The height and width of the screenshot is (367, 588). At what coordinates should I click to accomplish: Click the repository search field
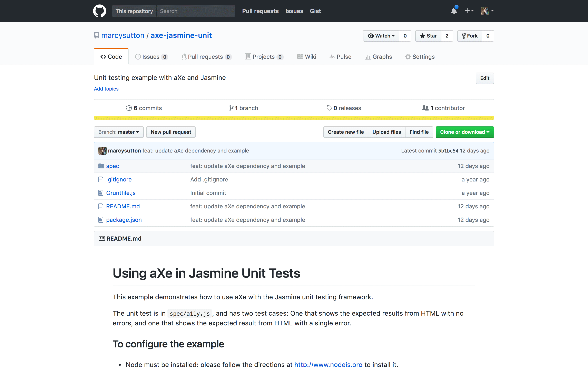[x=196, y=11]
